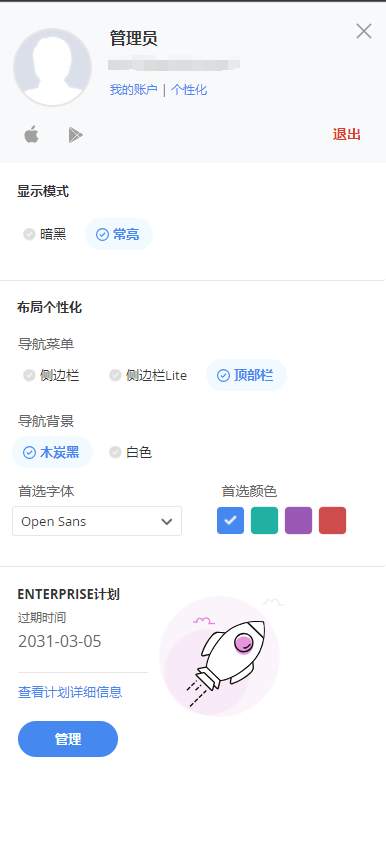Pick the blue checked color swatch

(230, 520)
